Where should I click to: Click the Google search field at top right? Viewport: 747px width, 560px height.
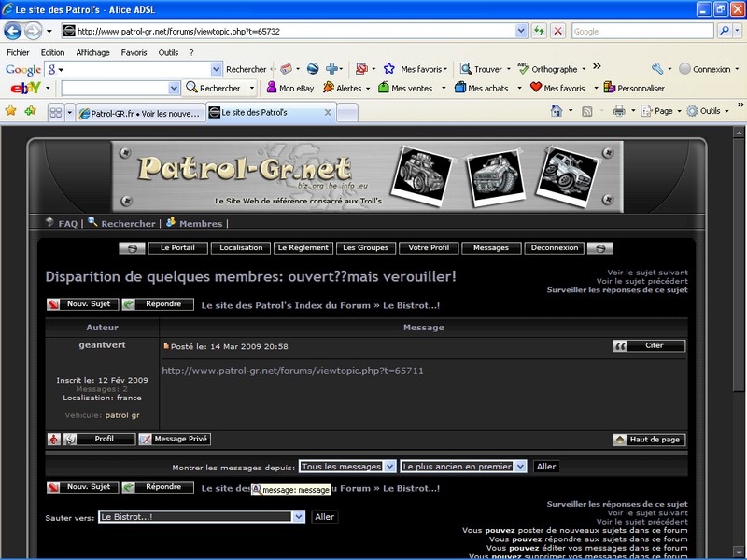pyautogui.click(x=642, y=32)
